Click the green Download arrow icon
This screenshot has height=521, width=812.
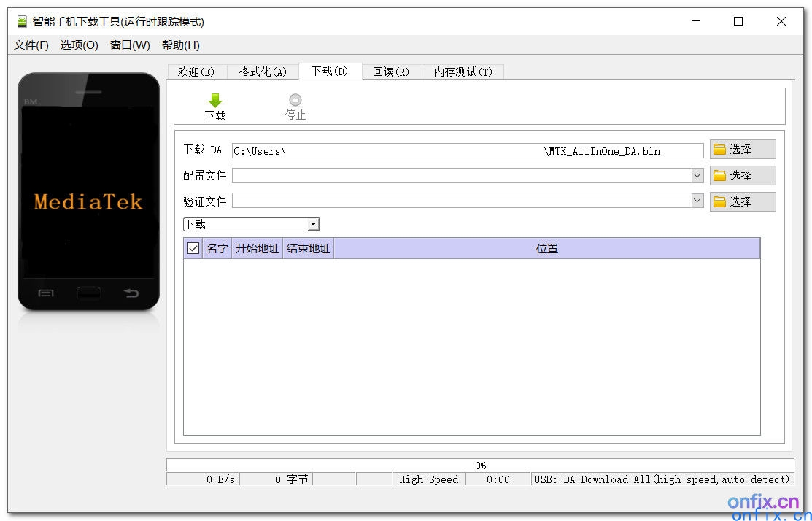pos(215,101)
